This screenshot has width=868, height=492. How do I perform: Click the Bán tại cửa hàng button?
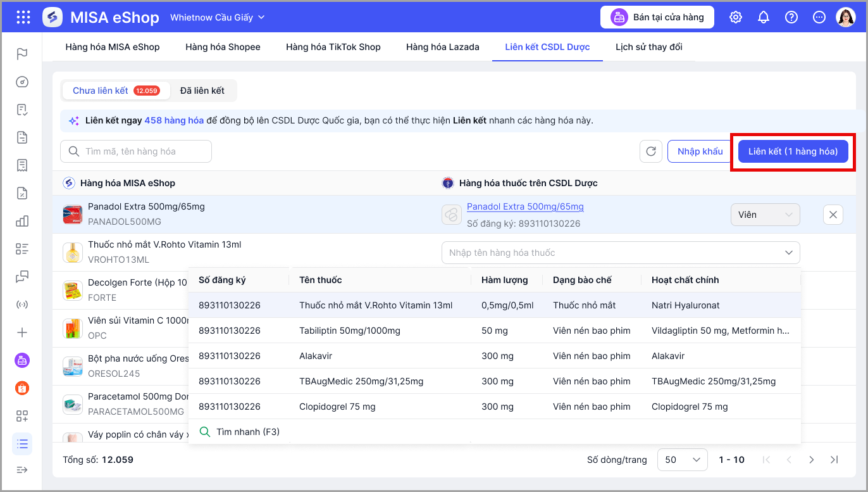(657, 17)
